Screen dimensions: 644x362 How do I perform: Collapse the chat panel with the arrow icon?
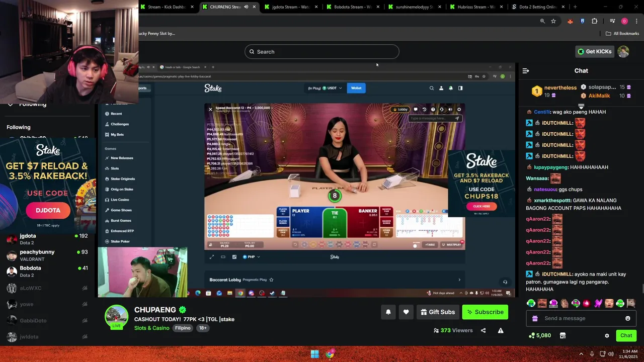coord(526,71)
